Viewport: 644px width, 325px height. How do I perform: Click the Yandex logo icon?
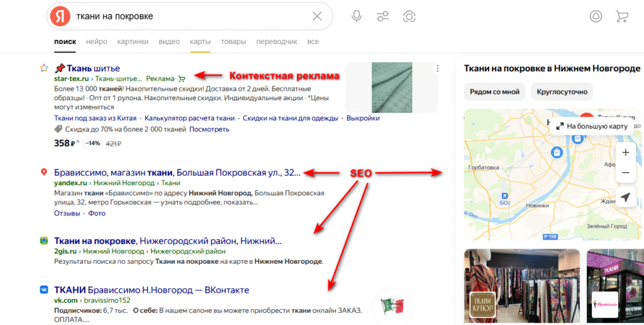(60, 16)
